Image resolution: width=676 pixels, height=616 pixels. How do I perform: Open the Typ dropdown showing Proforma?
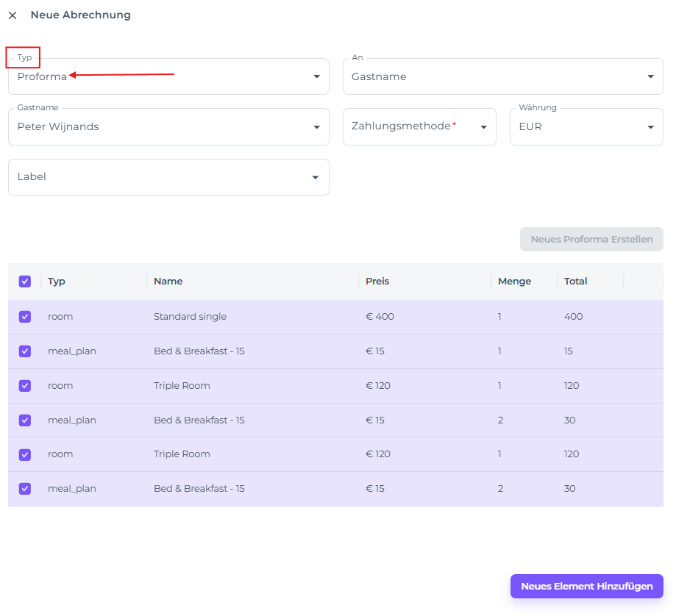[168, 76]
